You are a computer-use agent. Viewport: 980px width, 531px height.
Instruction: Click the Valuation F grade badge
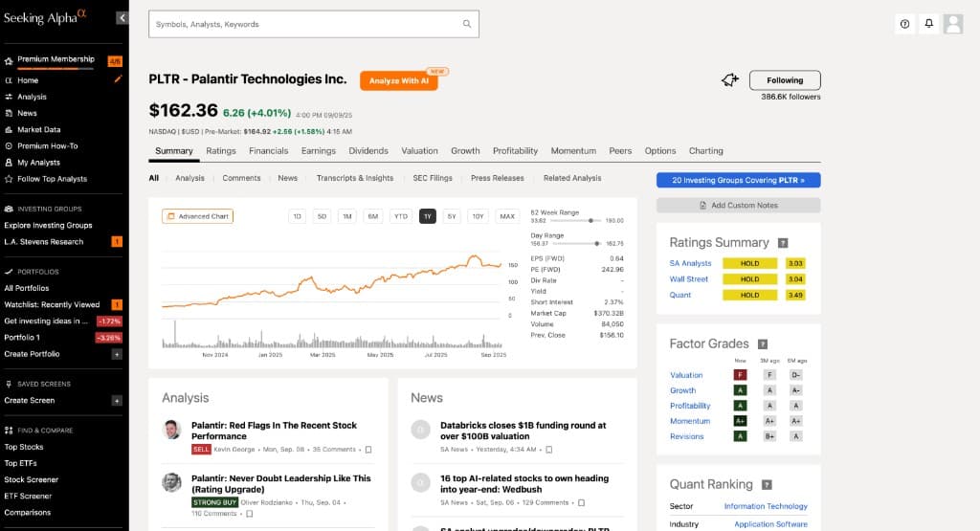pos(740,375)
